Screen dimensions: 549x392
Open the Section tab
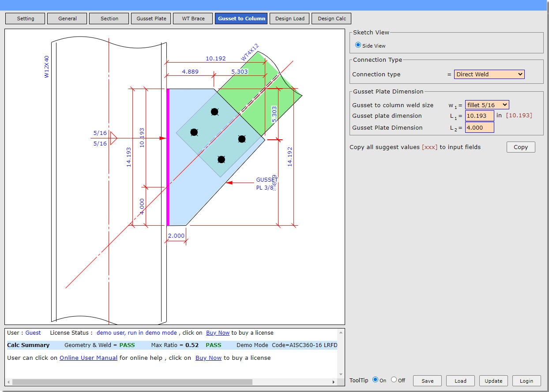point(109,19)
